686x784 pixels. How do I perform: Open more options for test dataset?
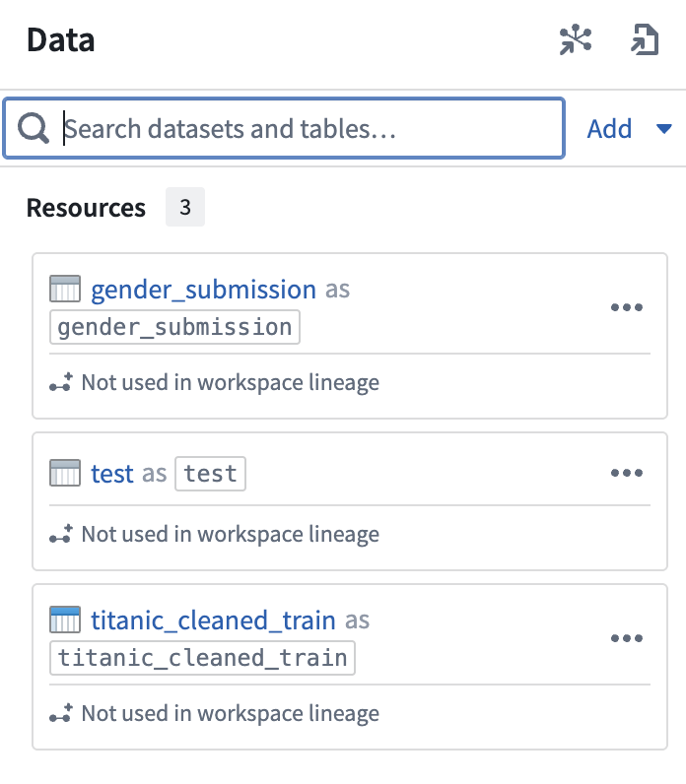(x=627, y=473)
